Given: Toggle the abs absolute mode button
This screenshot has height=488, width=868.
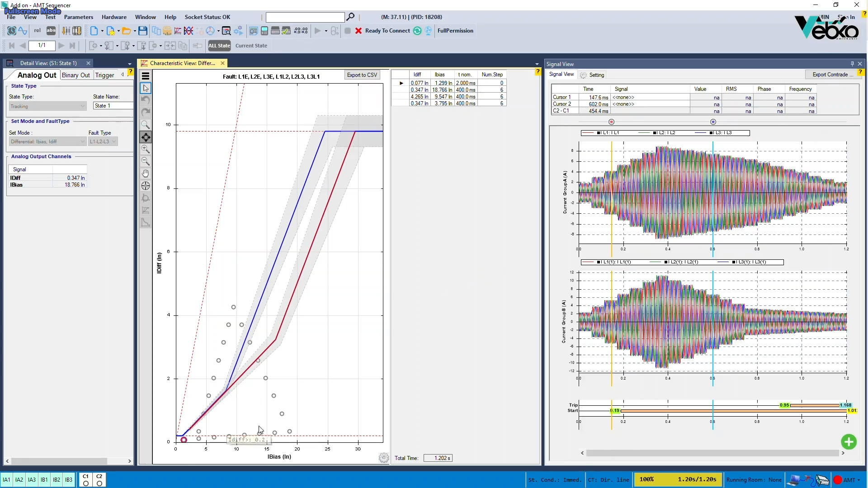Looking at the screenshot, I should (51, 31).
